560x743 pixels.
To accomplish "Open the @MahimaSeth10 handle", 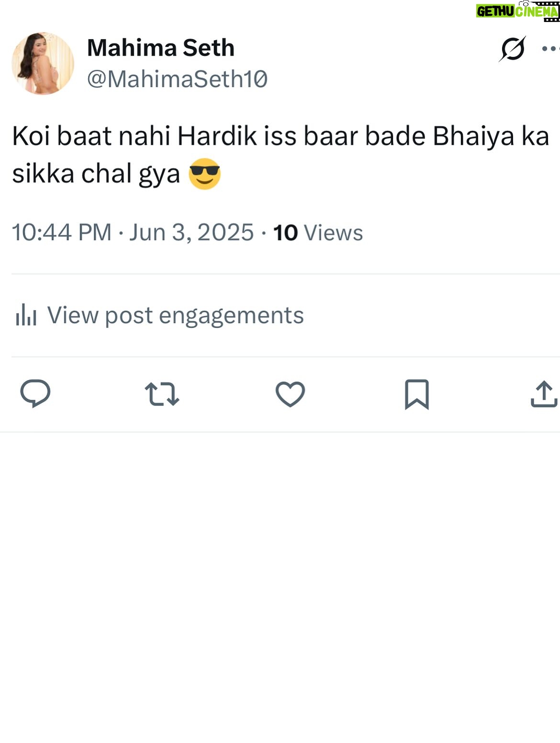I will pos(177,79).
